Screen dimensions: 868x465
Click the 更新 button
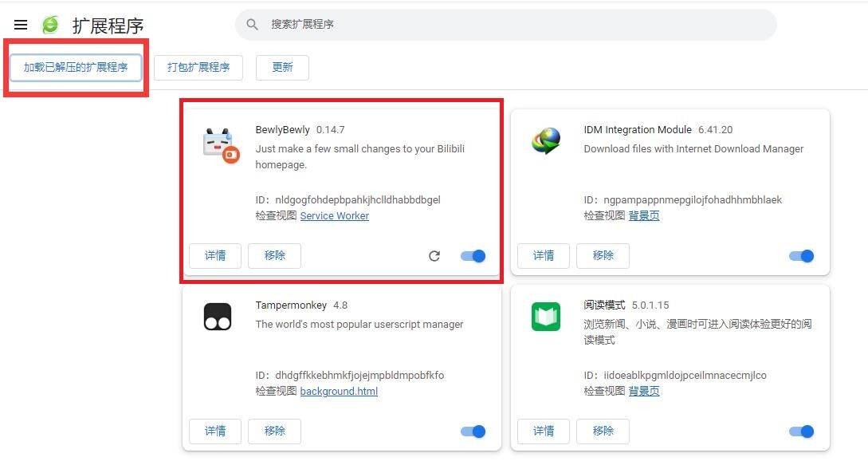click(x=282, y=68)
